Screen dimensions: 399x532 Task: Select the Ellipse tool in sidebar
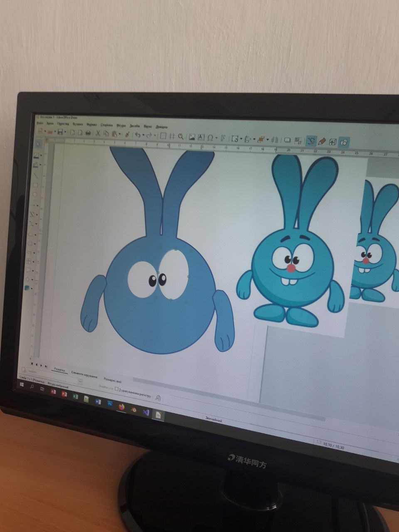coord(34,195)
